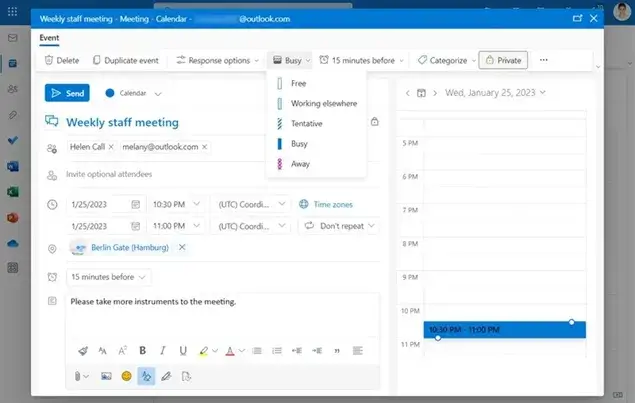Image resolution: width=635 pixels, height=403 pixels.
Task: Launch Word from the sidebar
Action: tap(13, 166)
